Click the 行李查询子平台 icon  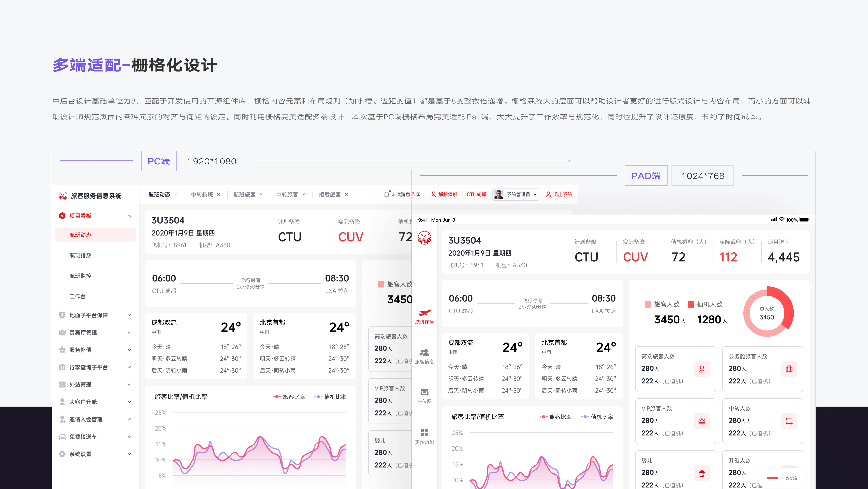[x=62, y=367]
